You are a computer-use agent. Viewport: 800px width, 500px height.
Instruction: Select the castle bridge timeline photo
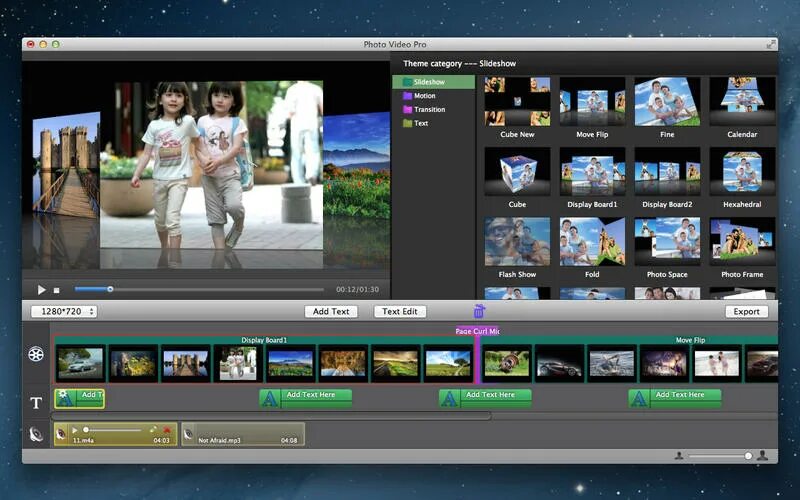point(186,363)
